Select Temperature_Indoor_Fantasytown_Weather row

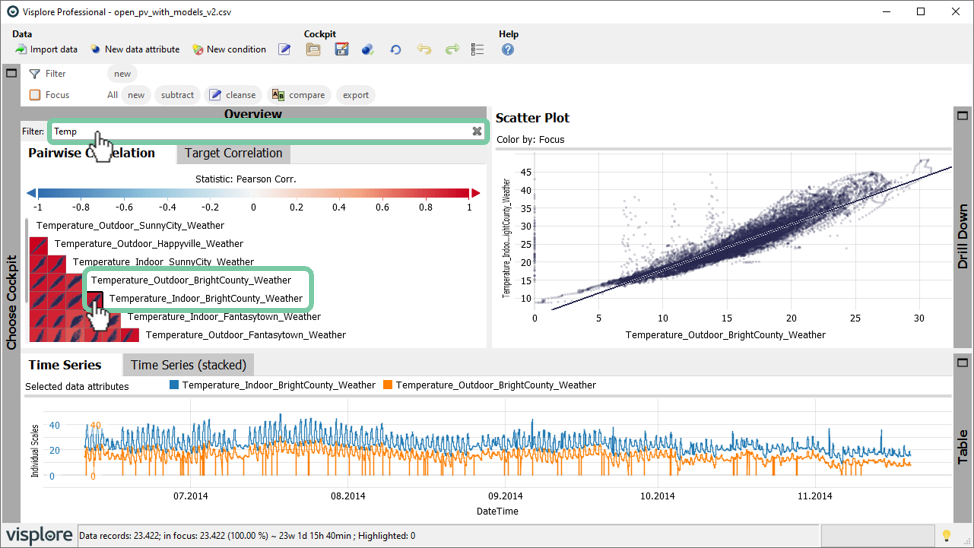pyautogui.click(x=224, y=317)
